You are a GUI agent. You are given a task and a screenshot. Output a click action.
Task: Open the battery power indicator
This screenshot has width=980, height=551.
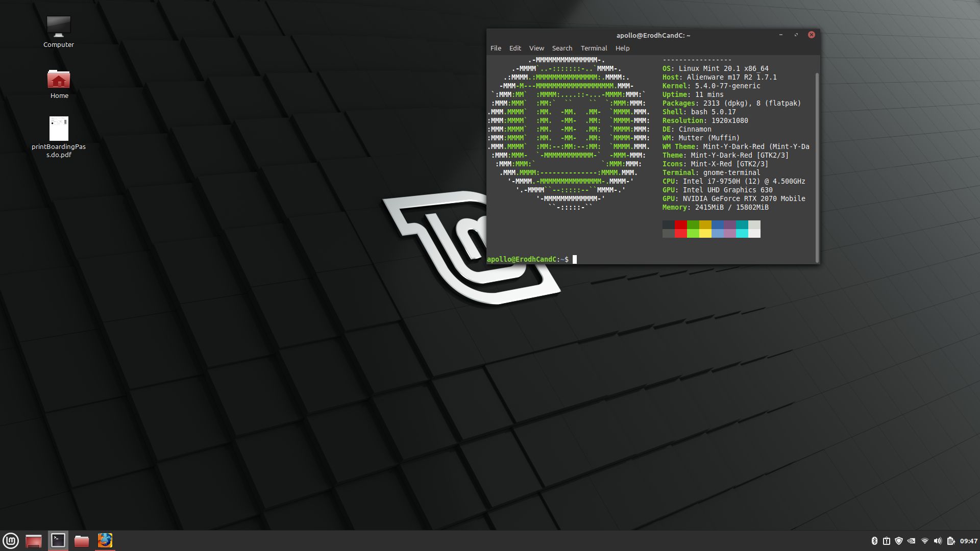(x=950, y=540)
